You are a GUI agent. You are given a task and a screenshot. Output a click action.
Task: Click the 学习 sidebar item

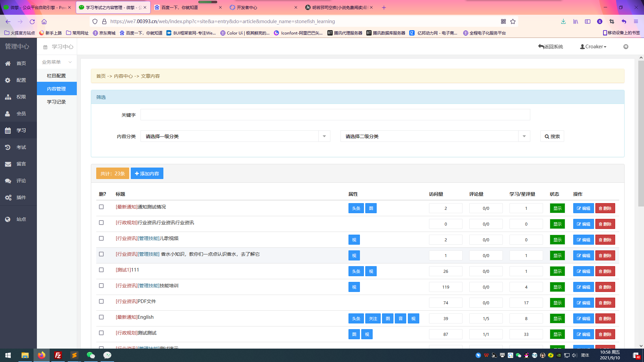(18, 130)
